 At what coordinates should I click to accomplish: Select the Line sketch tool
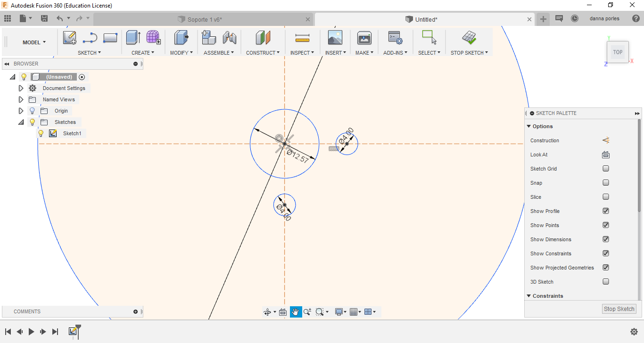90,38
